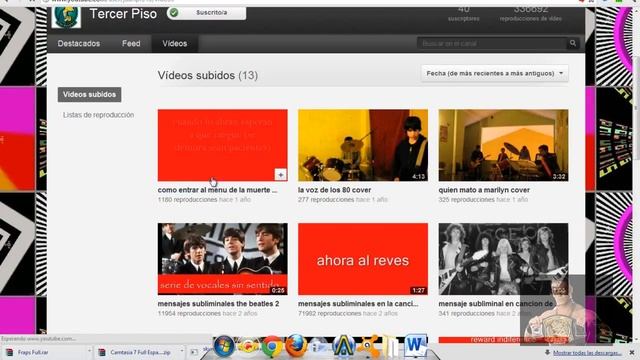Click '1180 reproducciones' view count text
The image size is (640, 360).
pos(187,200)
